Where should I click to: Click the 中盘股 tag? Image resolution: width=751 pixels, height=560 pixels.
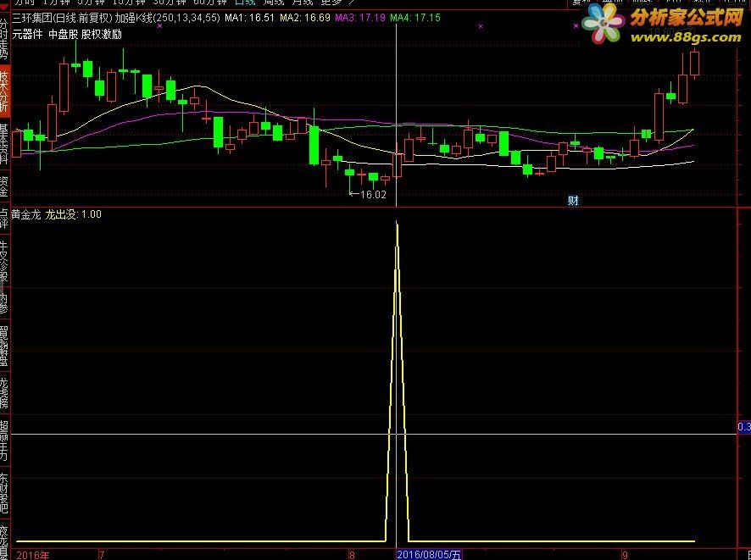[x=64, y=35]
